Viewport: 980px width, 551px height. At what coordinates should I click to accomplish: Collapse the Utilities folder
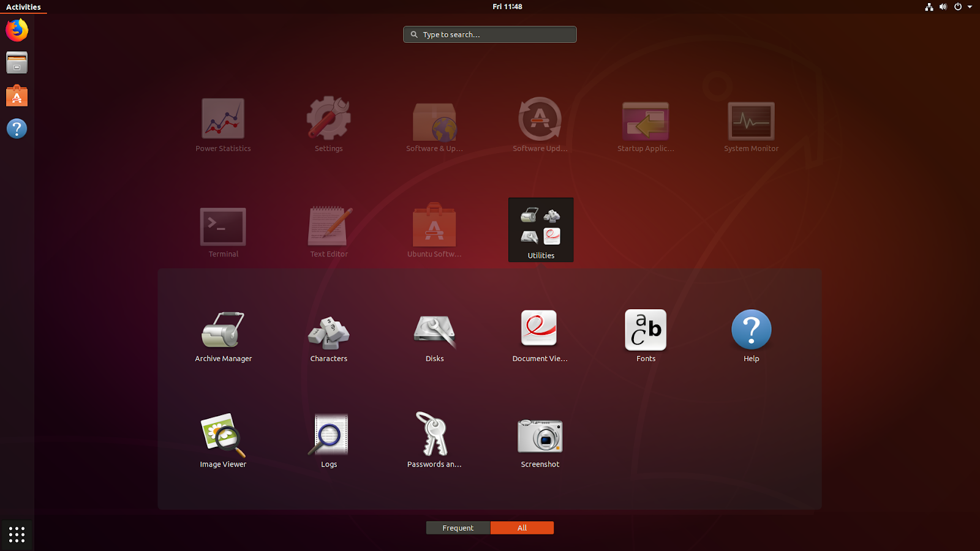(x=540, y=230)
